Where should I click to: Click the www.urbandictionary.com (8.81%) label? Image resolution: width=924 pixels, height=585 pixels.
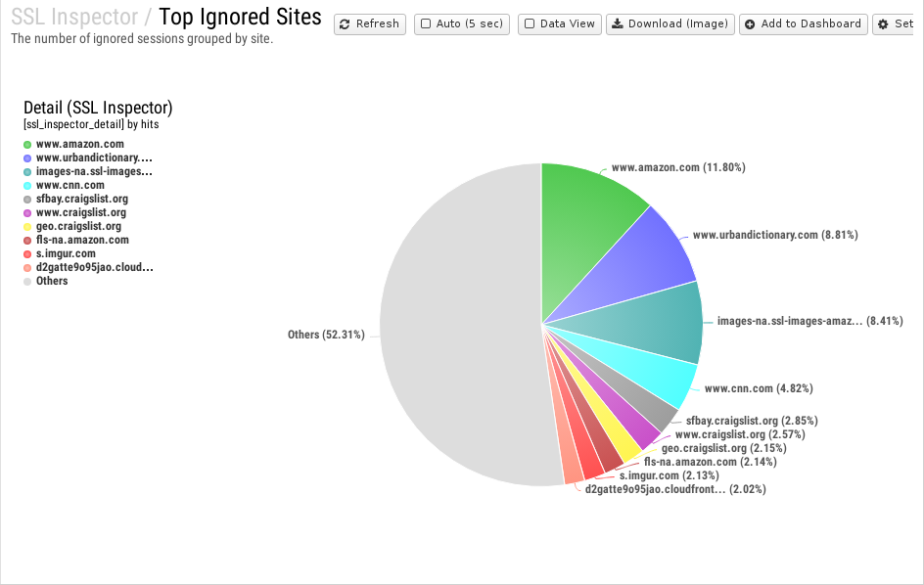[775, 235]
